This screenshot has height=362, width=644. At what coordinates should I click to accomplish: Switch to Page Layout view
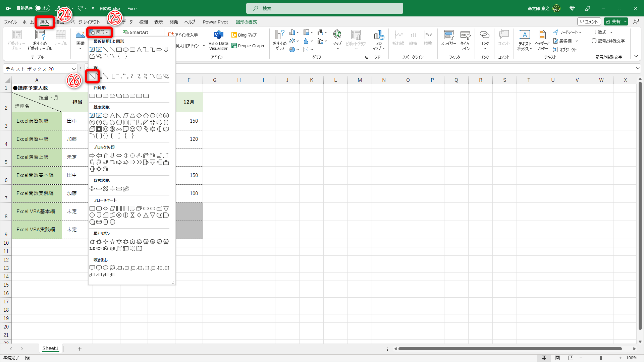pyautogui.click(x=557, y=358)
